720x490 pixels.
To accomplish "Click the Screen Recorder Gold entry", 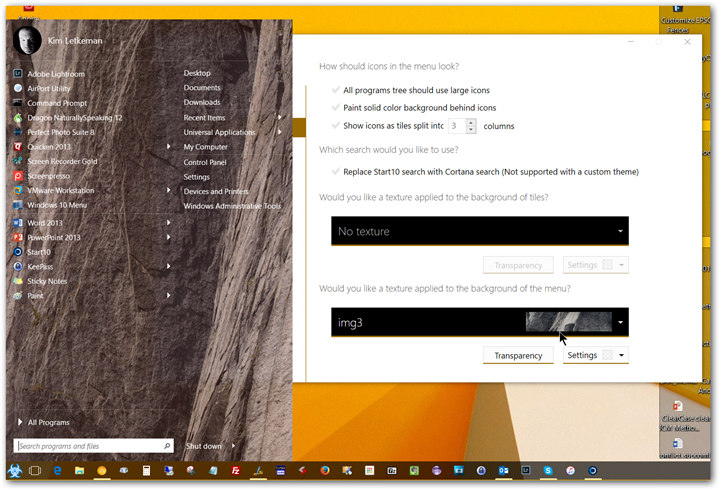I will click(x=62, y=162).
